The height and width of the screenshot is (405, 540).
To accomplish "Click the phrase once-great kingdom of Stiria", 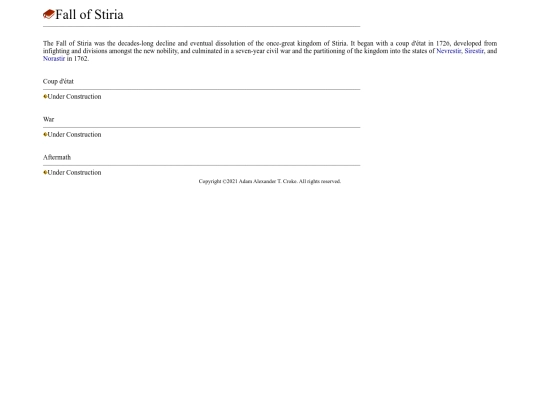I will 306,43.
